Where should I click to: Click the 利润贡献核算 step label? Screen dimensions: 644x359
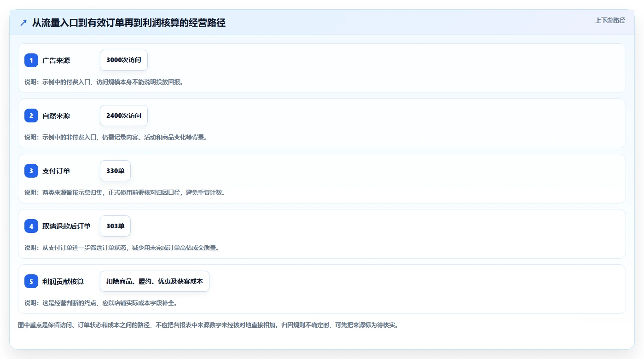pos(63,281)
